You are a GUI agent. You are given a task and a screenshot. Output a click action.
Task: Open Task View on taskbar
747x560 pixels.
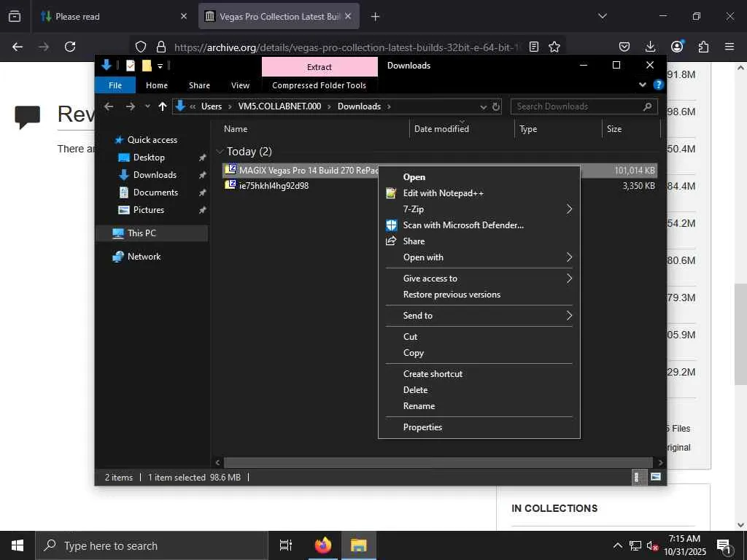tap(285, 545)
